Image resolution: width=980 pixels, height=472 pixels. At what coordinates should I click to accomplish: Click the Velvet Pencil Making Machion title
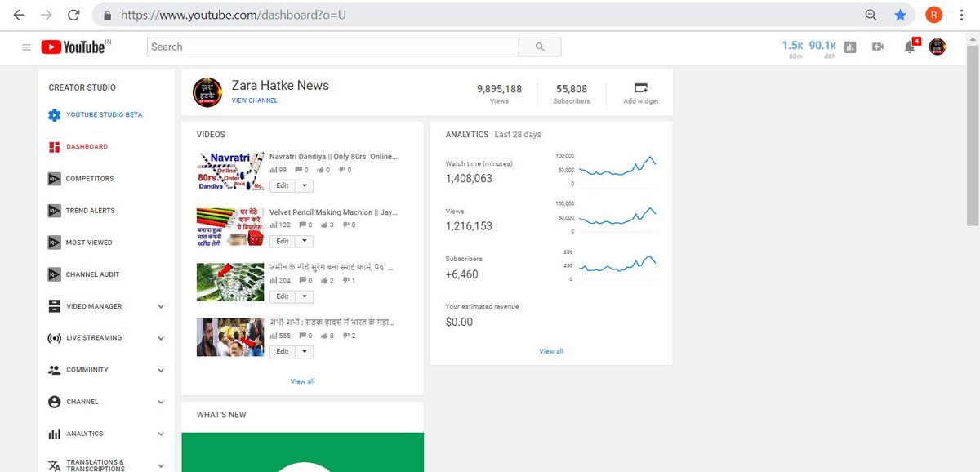coord(333,212)
